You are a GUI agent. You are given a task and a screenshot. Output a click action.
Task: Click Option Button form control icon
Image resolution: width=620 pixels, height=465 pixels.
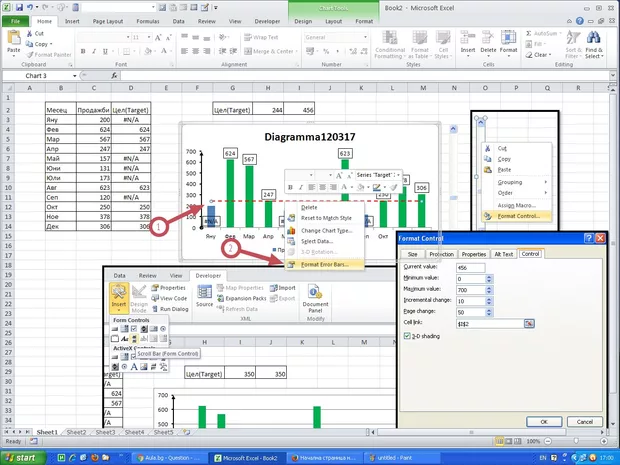[x=163, y=329]
